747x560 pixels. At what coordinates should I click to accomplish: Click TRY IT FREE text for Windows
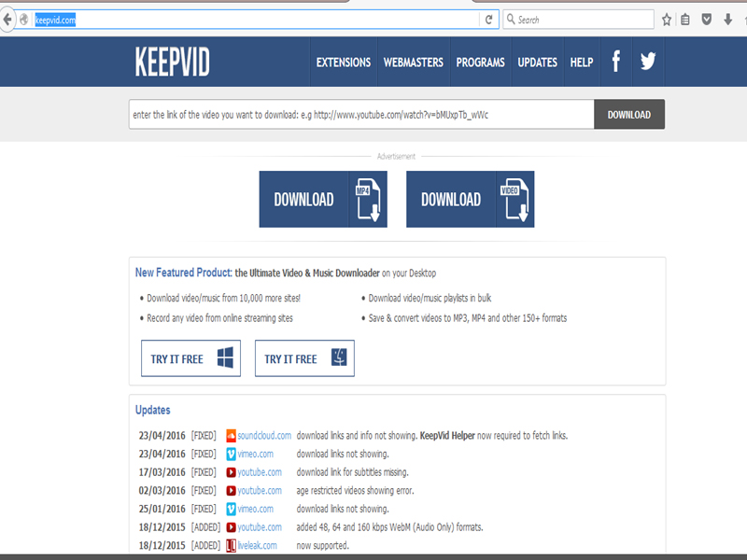click(x=176, y=359)
